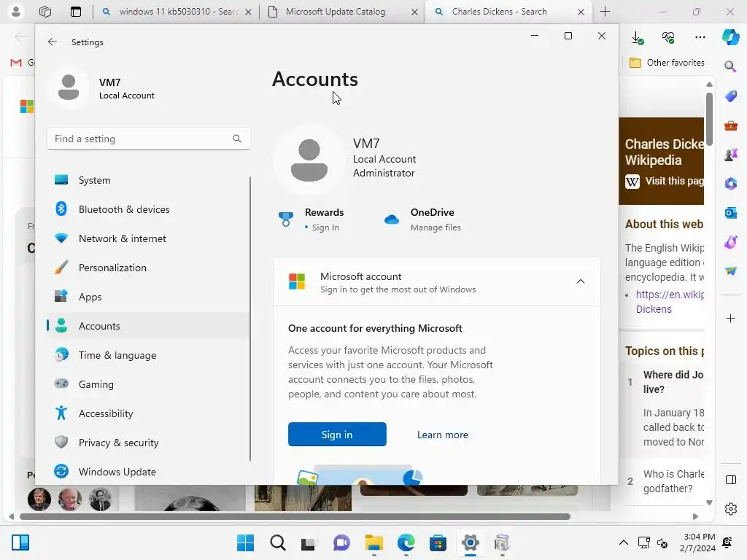Click the blue Sign in button
747x560 pixels.
point(337,435)
